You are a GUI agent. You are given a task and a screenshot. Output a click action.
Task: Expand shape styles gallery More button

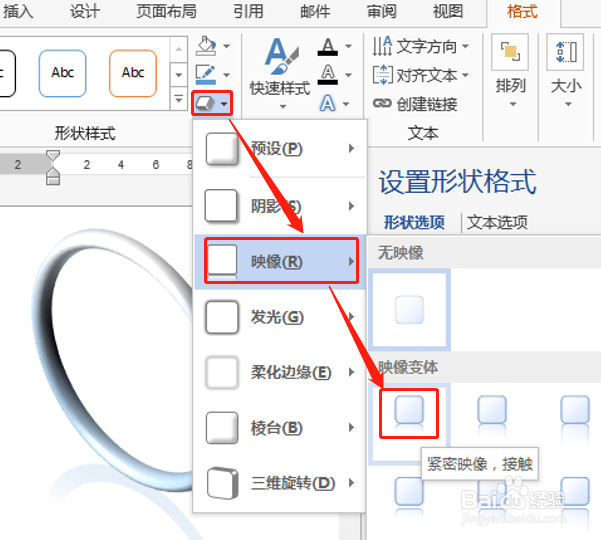tap(179, 99)
